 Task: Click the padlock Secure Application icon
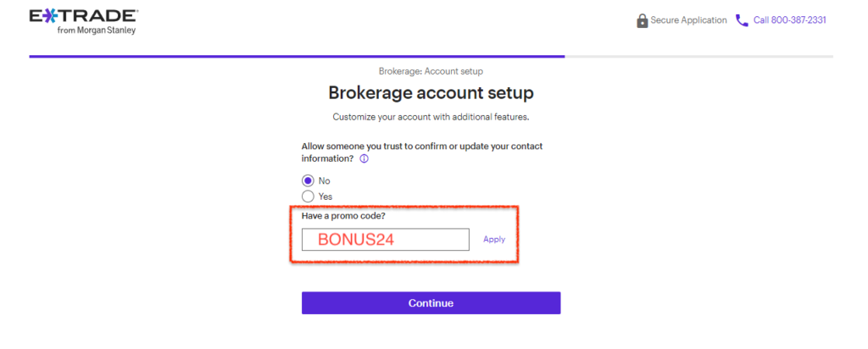(643, 21)
